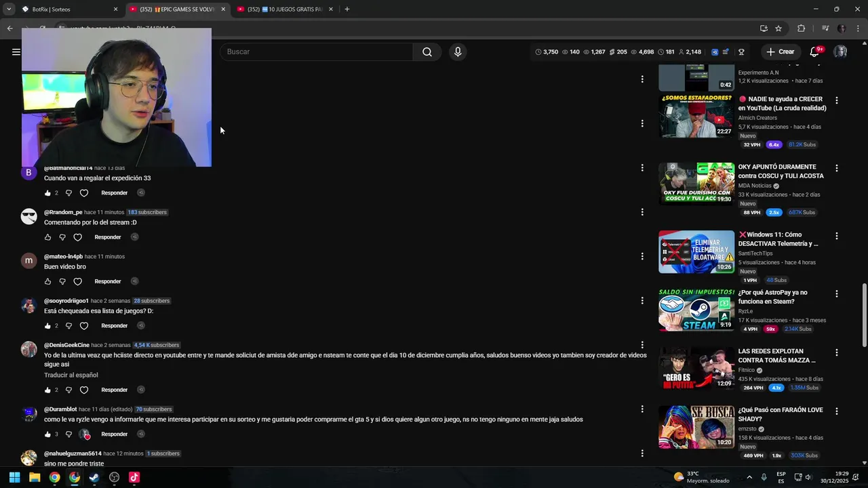Open the NADIE te ayuda a CRECER thumbnail
Image resolution: width=868 pixels, height=488 pixels.
tap(696, 116)
